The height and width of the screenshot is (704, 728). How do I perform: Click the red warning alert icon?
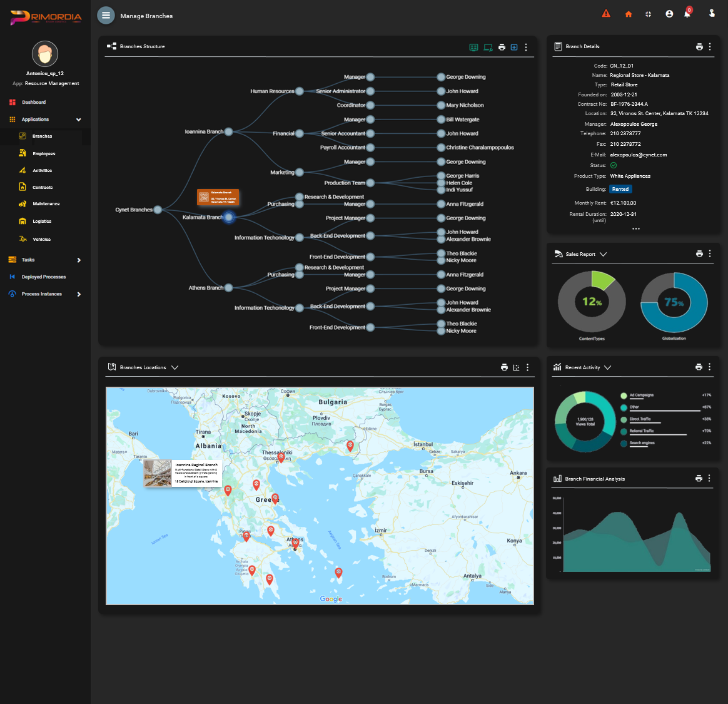click(x=605, y=14)
